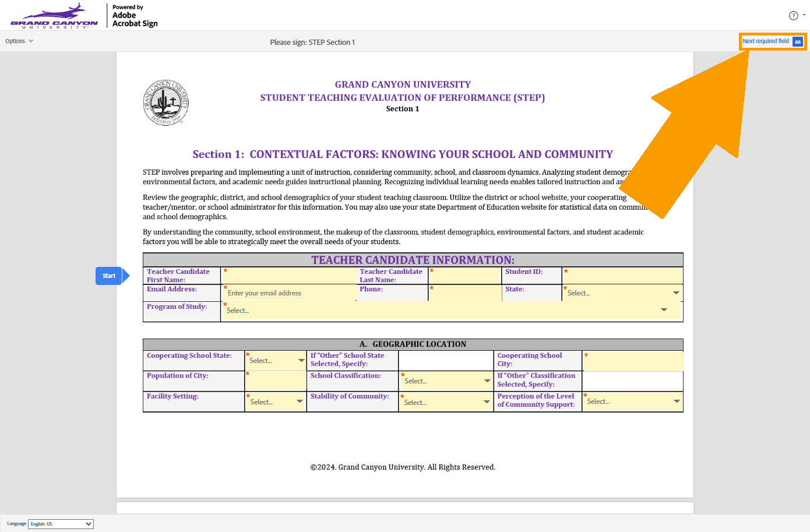The height and width of the screenshot is (532, 810).
Task: Click the Email Address input field
Action: (289, 293)
